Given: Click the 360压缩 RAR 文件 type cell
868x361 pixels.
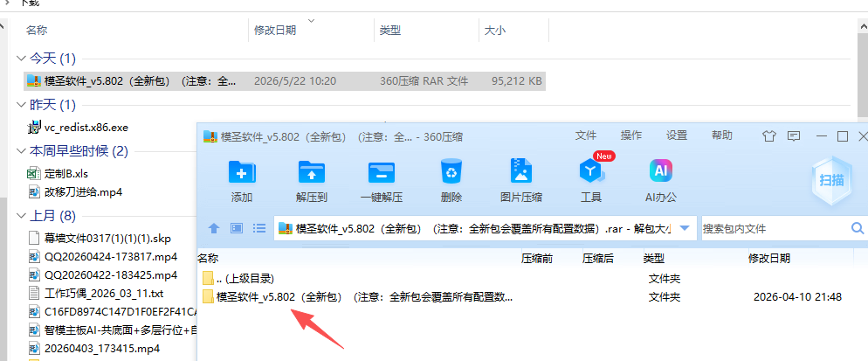Looking at the screenshot, I should coord(424,81).
